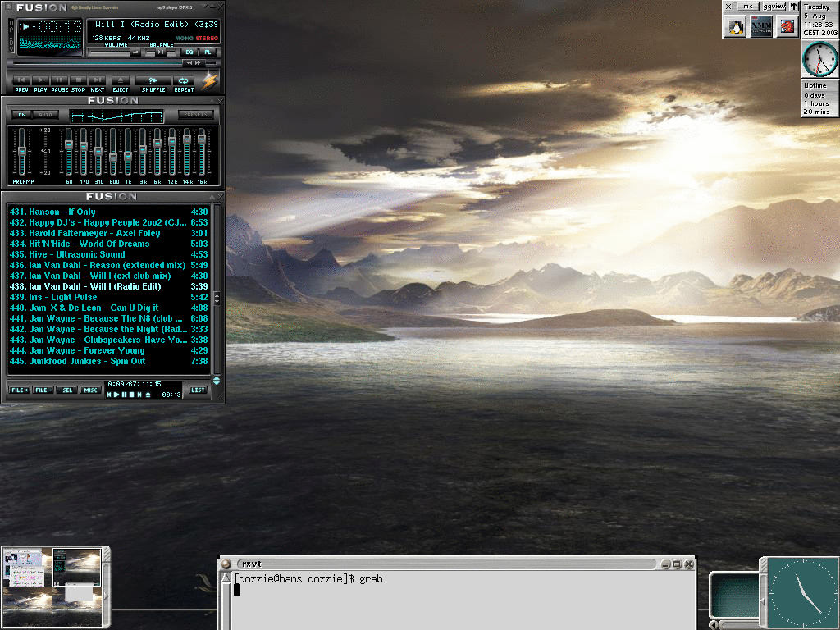
Task: Select track 432 Happy DJ's - Happy People
Action: tap(109, 222)
